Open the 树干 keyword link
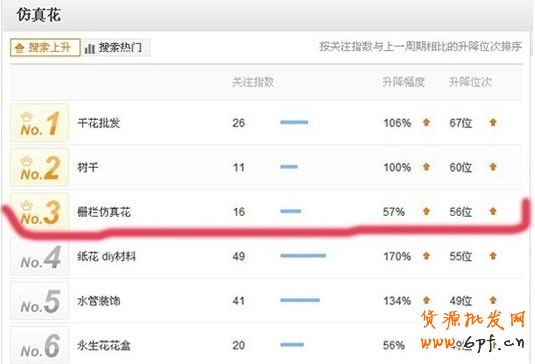The image size is (535, 364). pyautogui.click(x=88, y=167)
